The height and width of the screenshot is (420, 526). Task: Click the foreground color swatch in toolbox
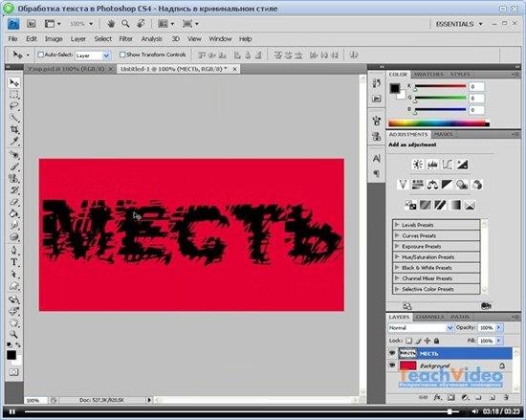coord(11,355)
